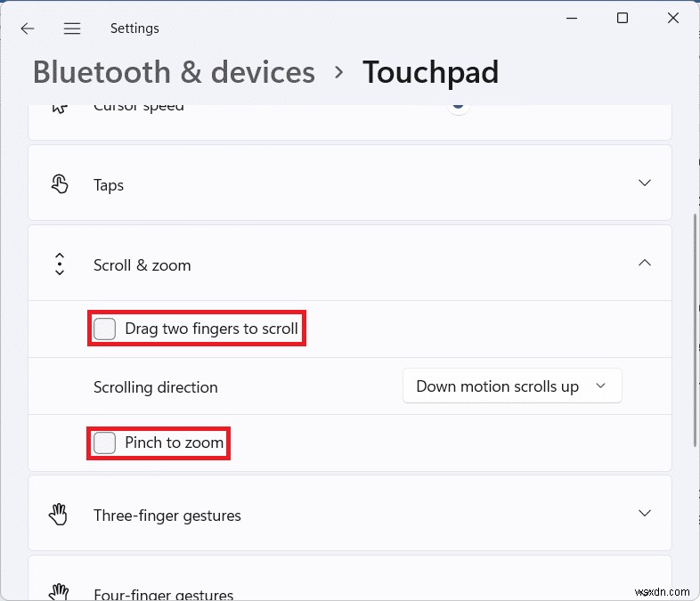Collapse the Scroll & zoom section
Screen dimensions: 700x601
point(645,264)
